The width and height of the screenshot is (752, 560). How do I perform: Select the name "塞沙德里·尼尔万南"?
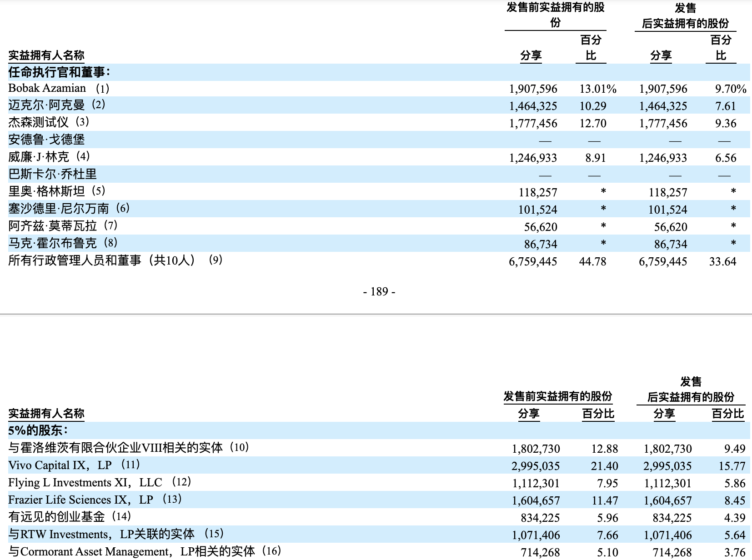point(59,209)
